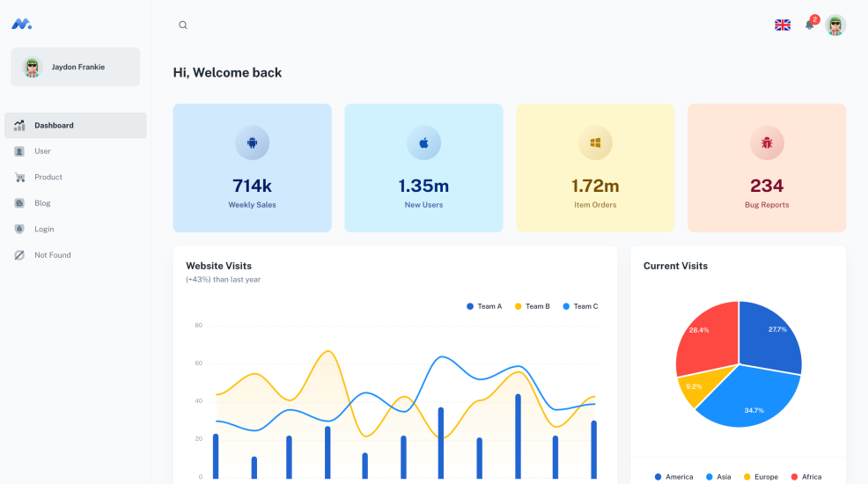
Task: Open the Jaydon Frankie account card
Action: pos(76,67)
